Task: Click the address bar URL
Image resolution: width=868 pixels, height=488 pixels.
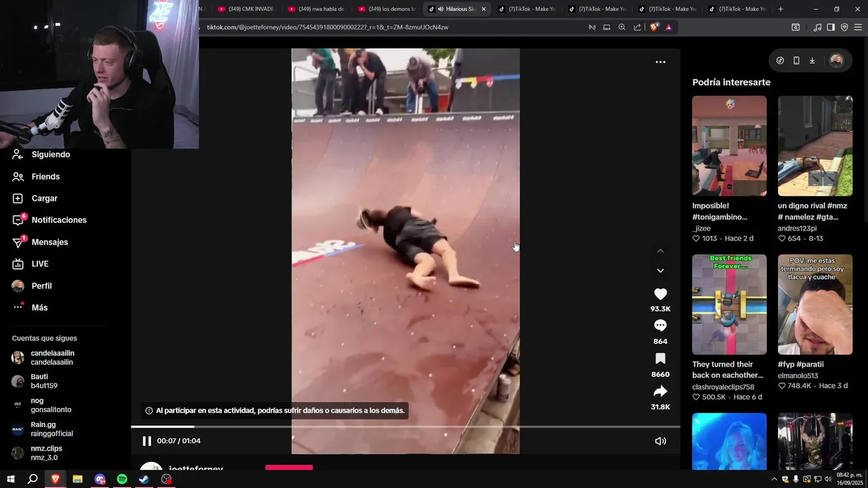Action: click(x=327, y=27)
